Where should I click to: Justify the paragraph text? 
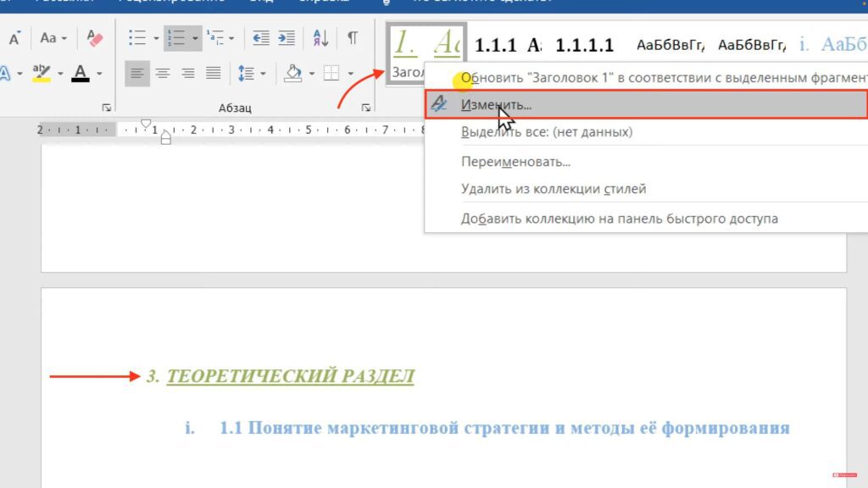214,74
